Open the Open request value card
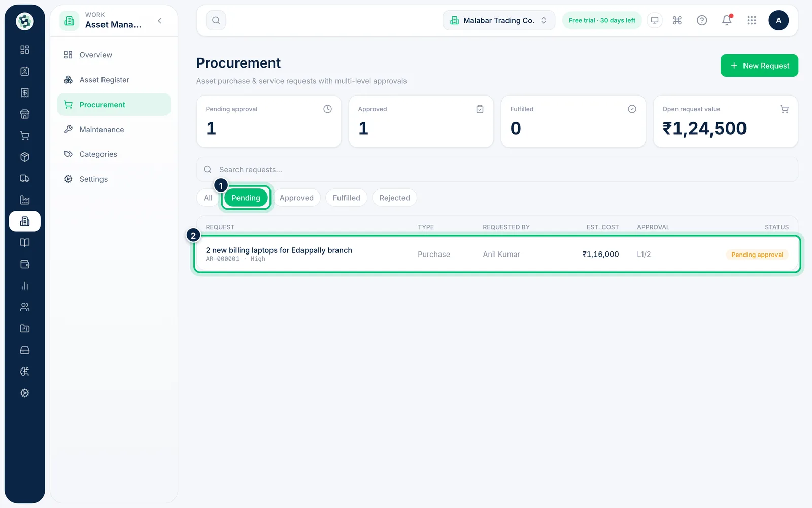 725,121
